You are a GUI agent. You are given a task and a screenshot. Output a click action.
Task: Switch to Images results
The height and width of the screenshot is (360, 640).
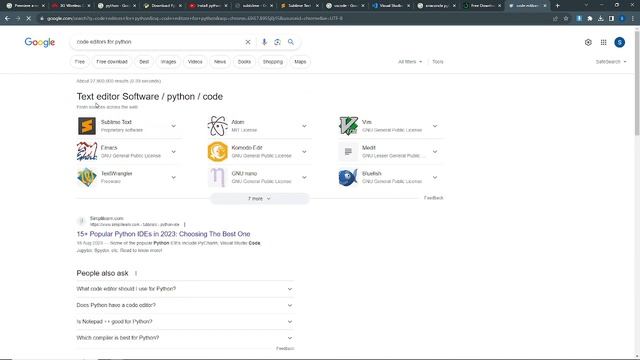(x=168, y=62)
